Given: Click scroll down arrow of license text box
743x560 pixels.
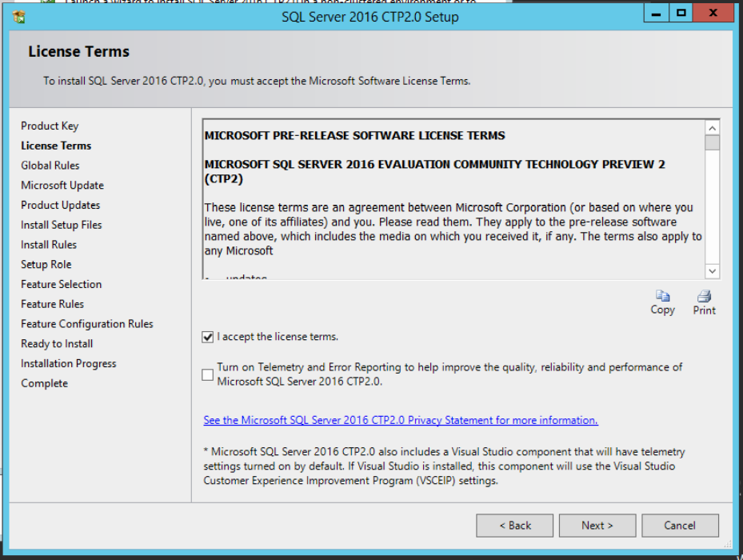Looking at the screenshot, I should (x=712, y=271).
